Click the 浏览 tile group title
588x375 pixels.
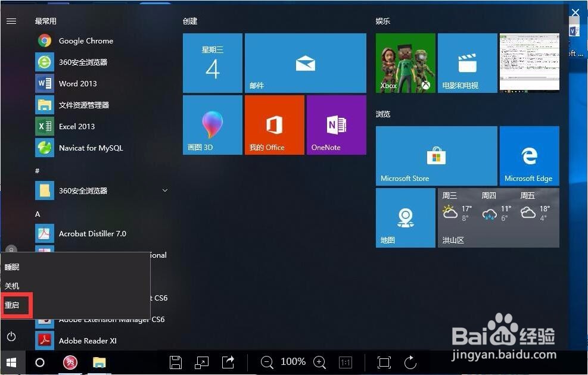pos(383,114)
